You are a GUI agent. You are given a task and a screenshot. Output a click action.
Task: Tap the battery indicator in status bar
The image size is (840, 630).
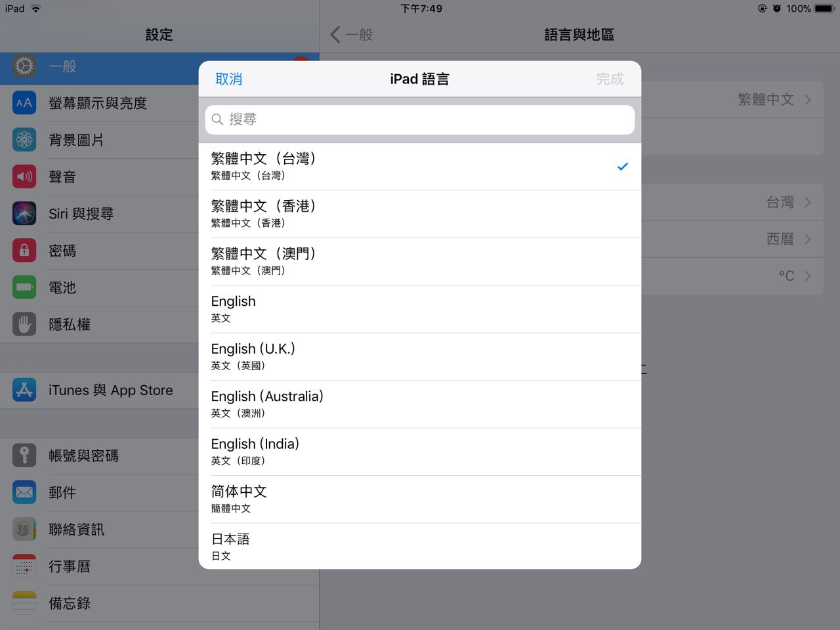pos(824,9)
